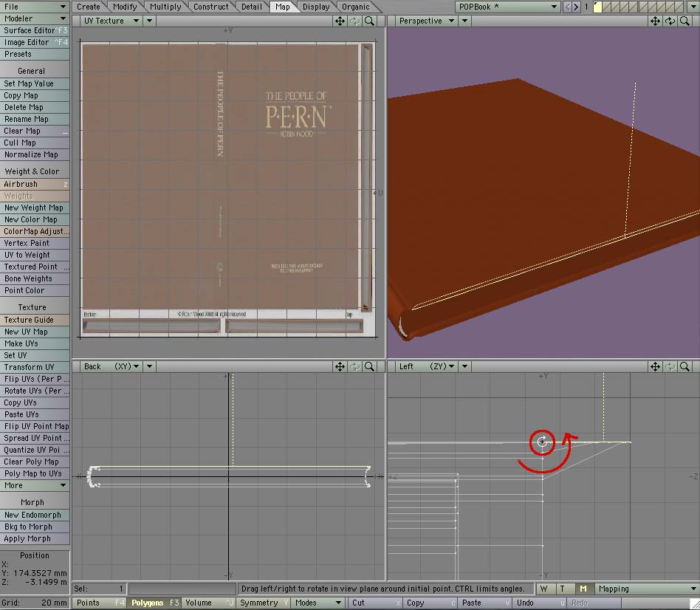This screenshot has height=610, width=700.
Task: Click the Perspective viewport rotate icon
Action: tap(670, 21)
